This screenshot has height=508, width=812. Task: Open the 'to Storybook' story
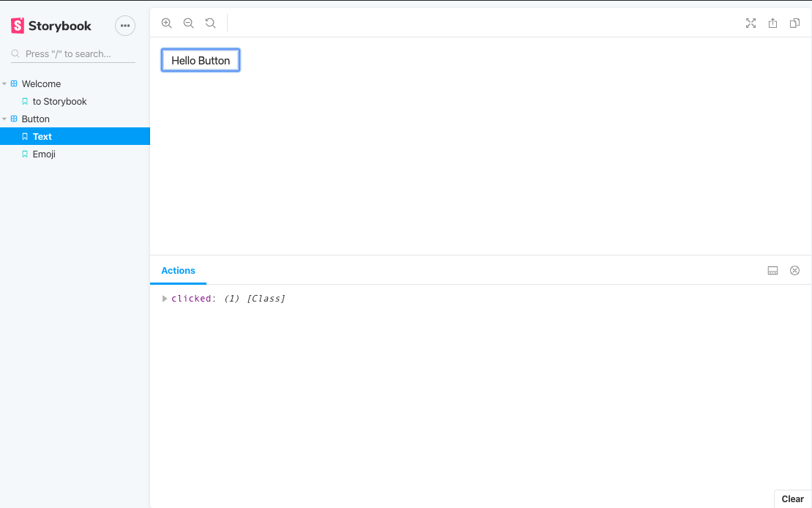(59, 102)
